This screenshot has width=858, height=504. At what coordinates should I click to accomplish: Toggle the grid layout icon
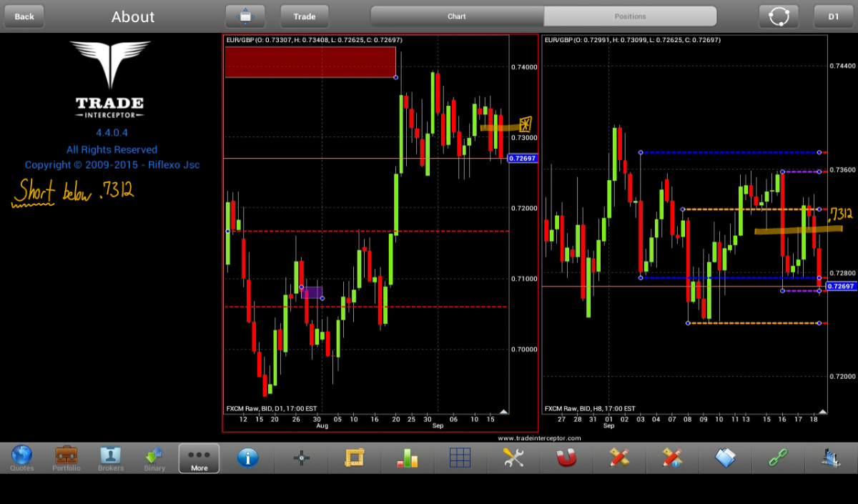pos(460,458)
